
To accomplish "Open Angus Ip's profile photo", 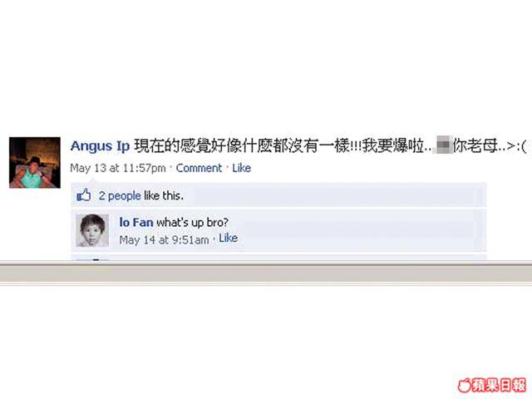I will click(35, 163).
